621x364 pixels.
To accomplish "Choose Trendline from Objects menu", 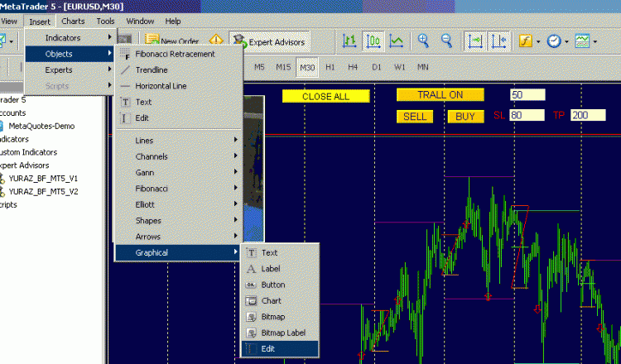I will point(179,70).
